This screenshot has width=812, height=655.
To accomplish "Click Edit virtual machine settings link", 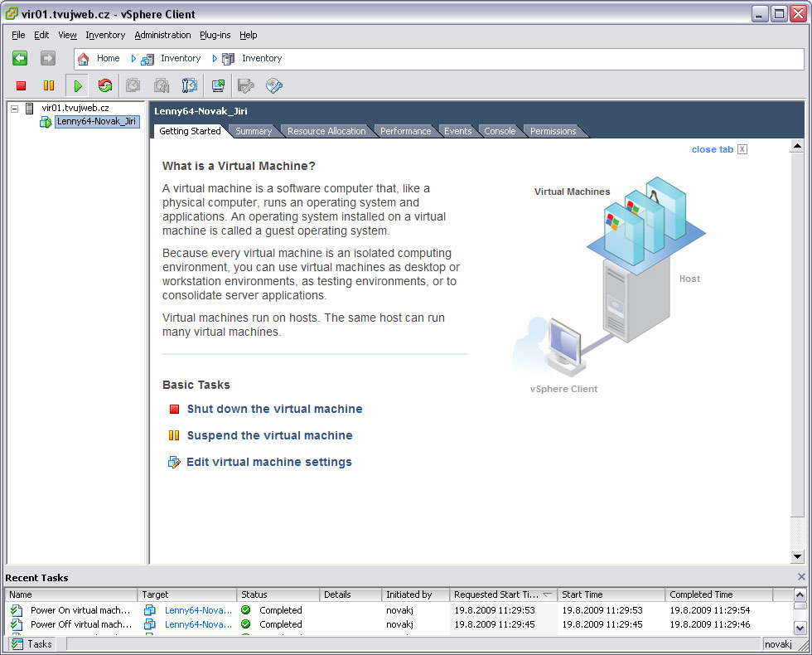I will 269,462.
